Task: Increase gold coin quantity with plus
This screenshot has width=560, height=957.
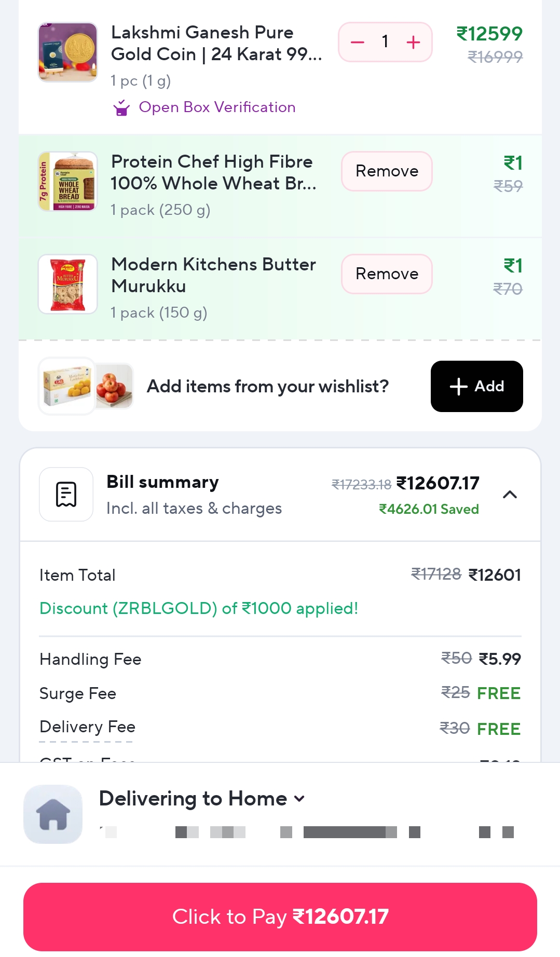Action: tap(413, 42)
